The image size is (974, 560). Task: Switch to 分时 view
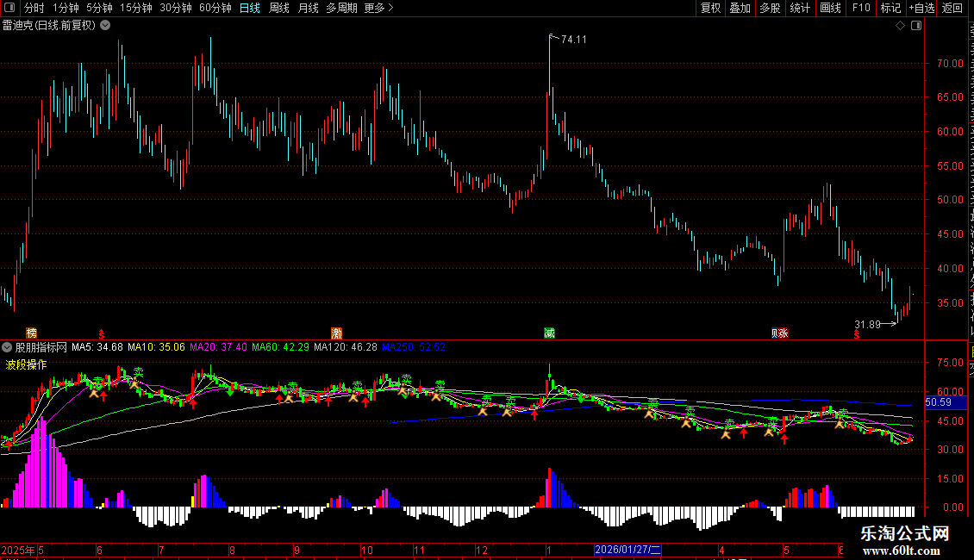34,8
